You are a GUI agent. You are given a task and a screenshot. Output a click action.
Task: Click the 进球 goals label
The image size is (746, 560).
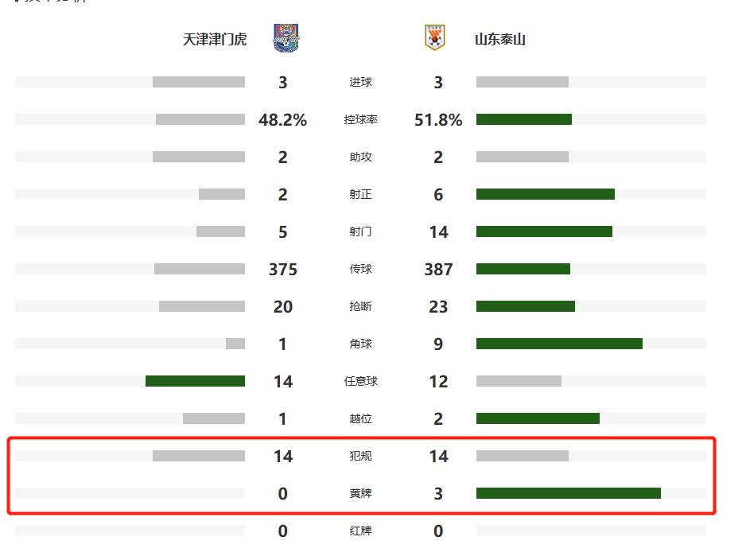pos(360,83)
